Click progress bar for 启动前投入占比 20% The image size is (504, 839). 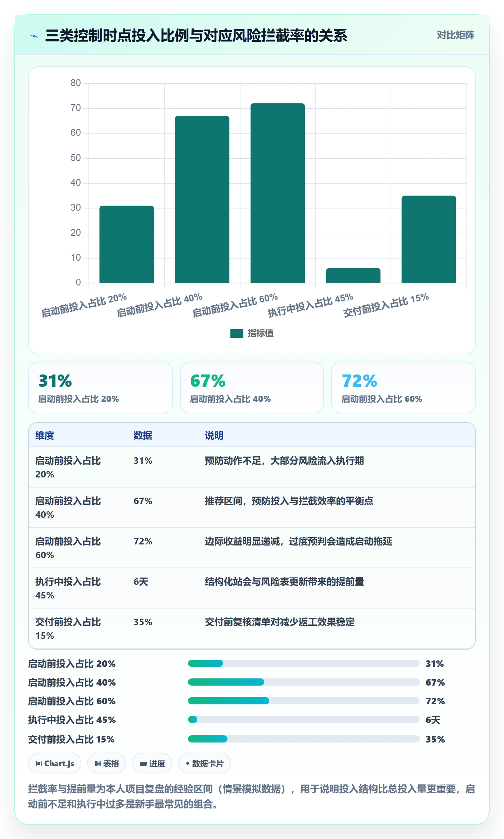tap(303, 663)
